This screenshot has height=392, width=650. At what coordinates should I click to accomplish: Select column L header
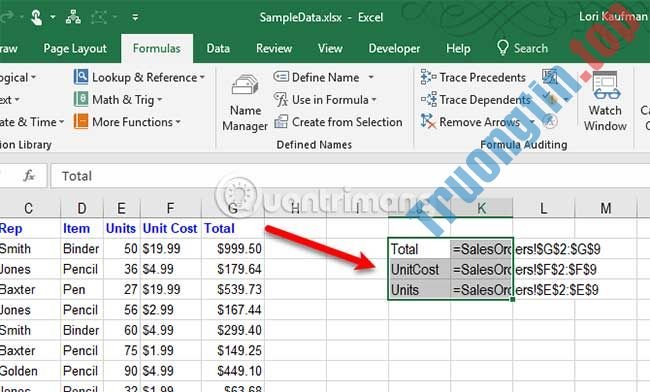click(x=543, y=208)
